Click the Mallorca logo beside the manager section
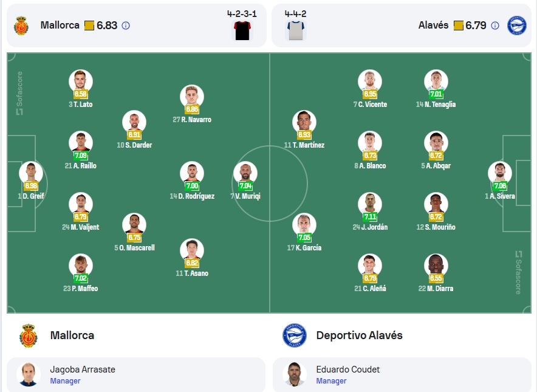Image resolution: width=537 pixels, height=392 pixels. [x=29, y=335]
